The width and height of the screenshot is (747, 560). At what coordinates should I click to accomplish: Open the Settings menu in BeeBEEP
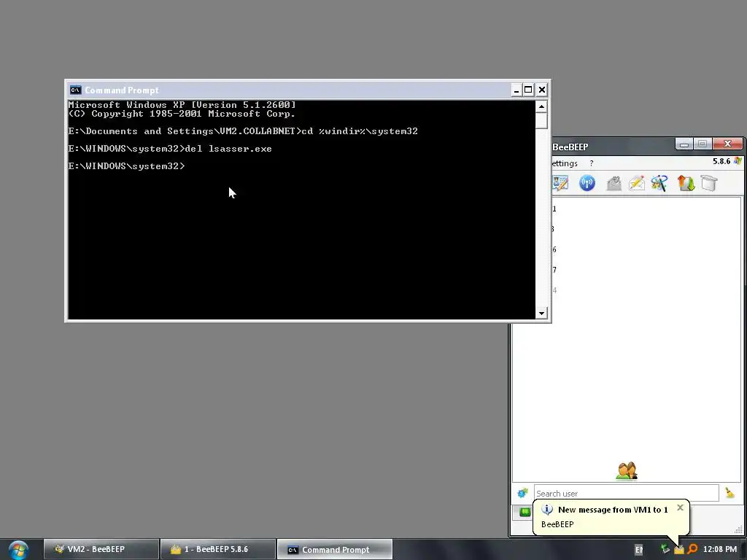point(565,163)
